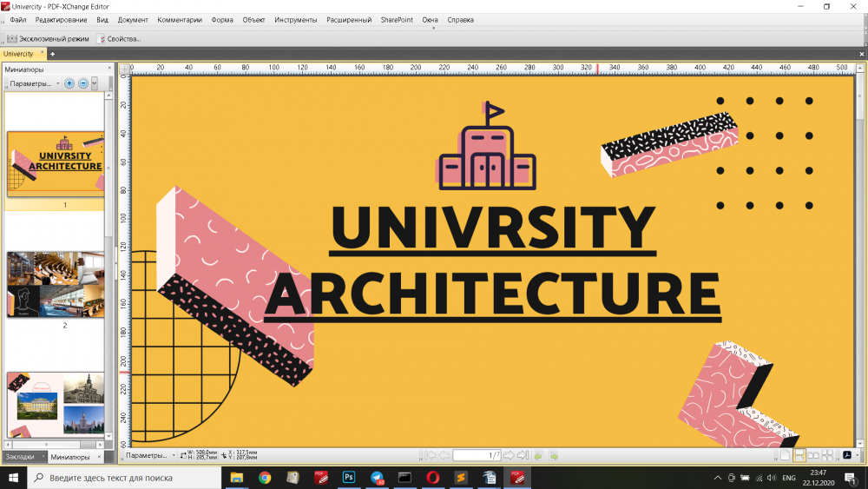
Task: Toggle two-page continuous layout view
Action: [x=827, y=455]
